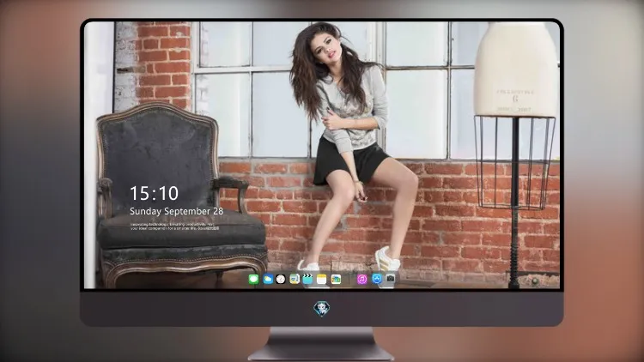Open the blue App Store icon
644x362 pixels.
pyautogui.click(x=377, y=279)
